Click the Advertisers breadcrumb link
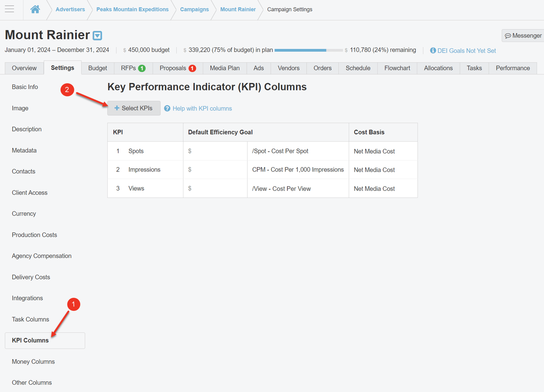This screenshot has height=392, width=544. pos(70,9)
